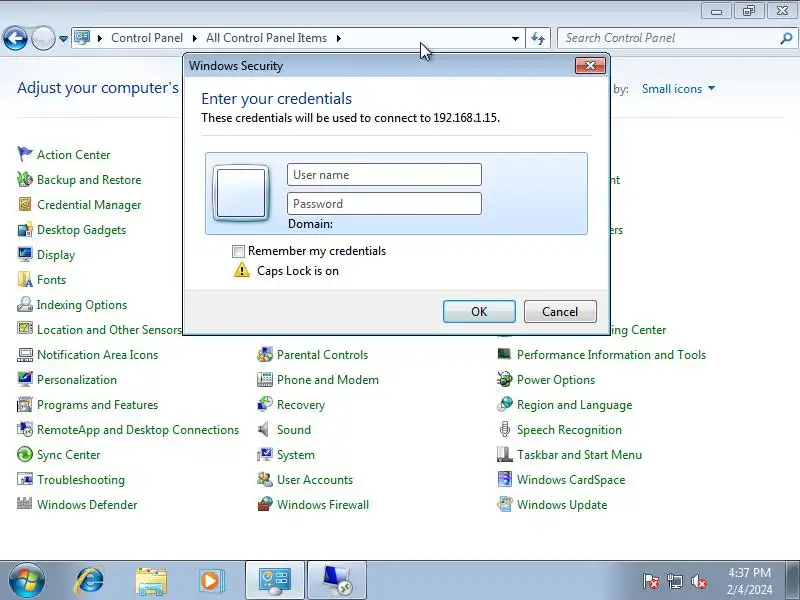Focus the User name field
800x600 pixels.
[384, 174]
